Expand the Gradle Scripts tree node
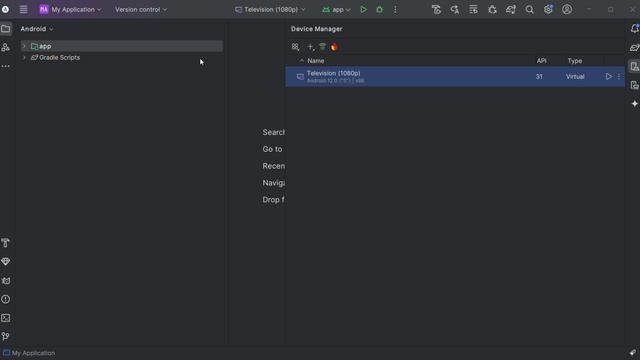Image resolution: width=640 pixels, height=360 pixels. pos(24,58)
